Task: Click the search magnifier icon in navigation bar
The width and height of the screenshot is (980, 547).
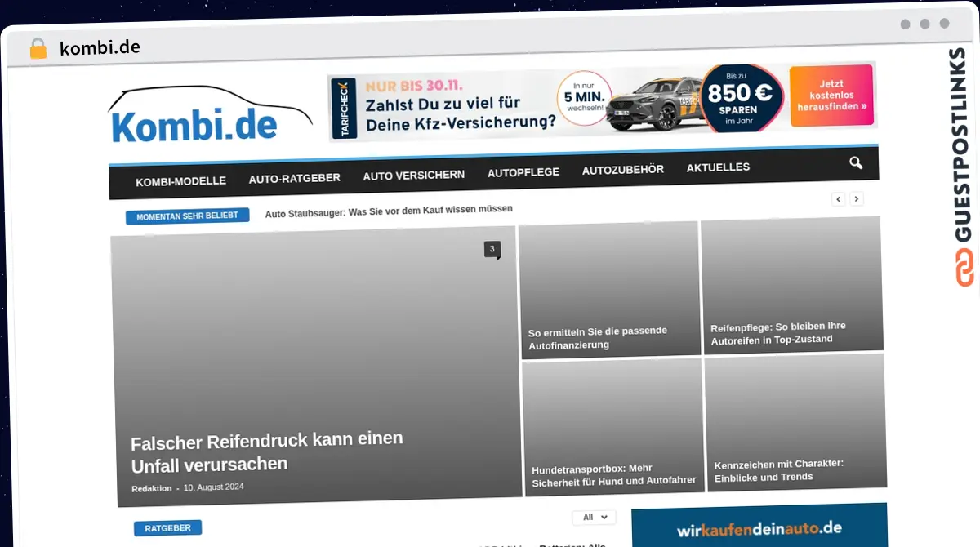Action: 855,163
